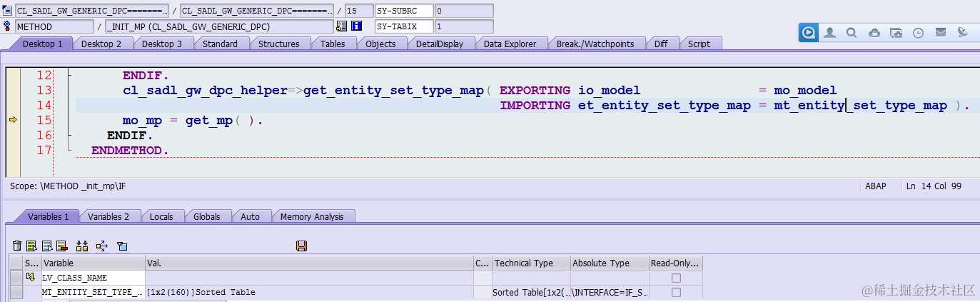Collapse the code block at line 12
Viewport: 980px width, 302px height.
[x=69, y=74]
